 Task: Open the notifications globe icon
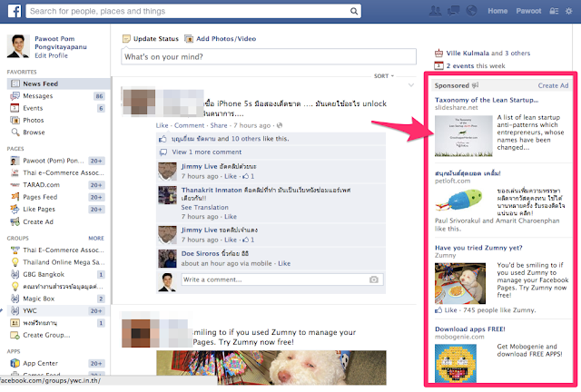(471, 11)
